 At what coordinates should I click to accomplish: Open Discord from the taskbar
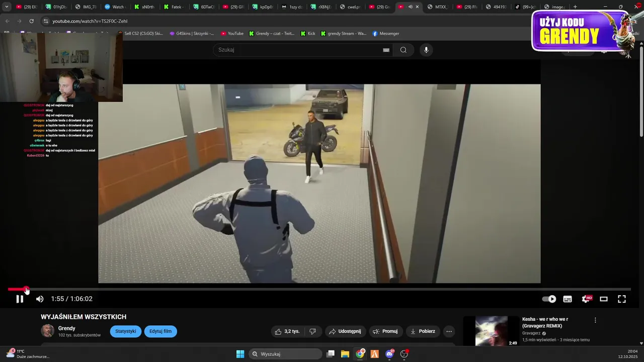pyautogui.click(x=389, y=354)
